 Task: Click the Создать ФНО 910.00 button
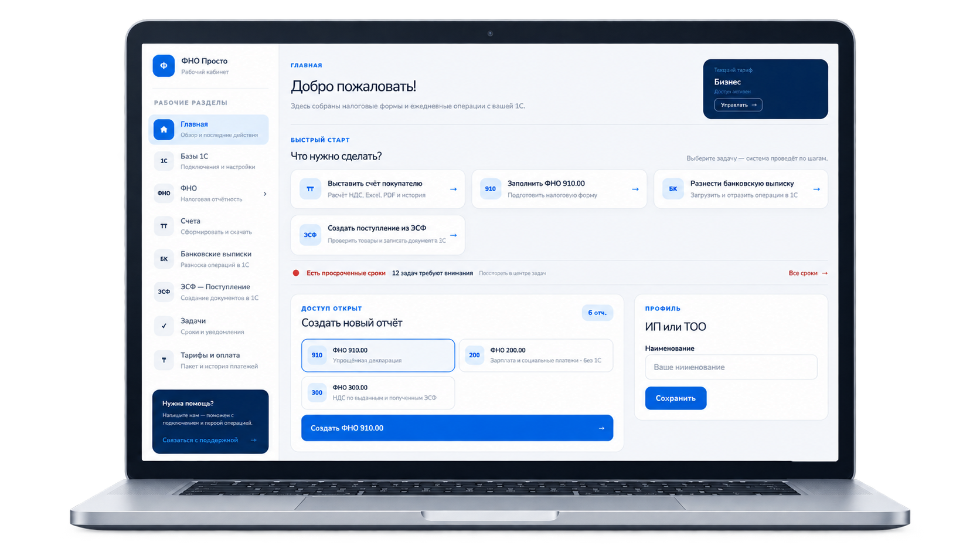click(x=457, y=428)
